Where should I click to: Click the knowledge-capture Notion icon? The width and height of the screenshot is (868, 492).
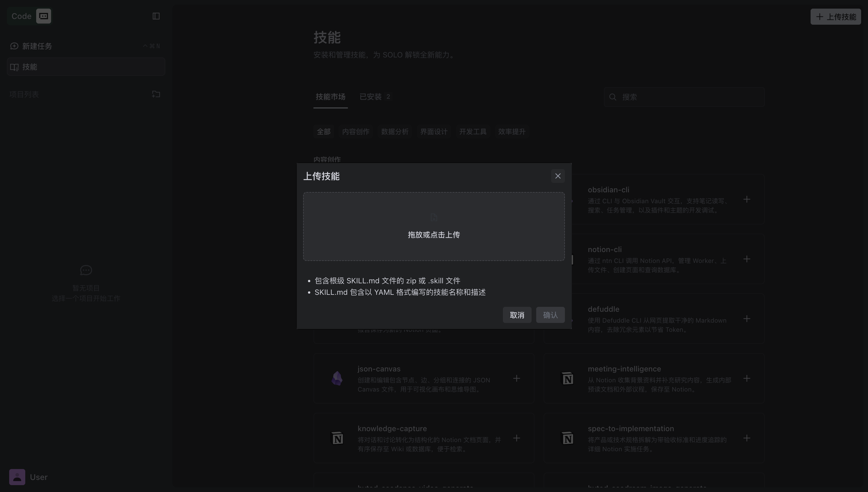[x=337, y=438]
